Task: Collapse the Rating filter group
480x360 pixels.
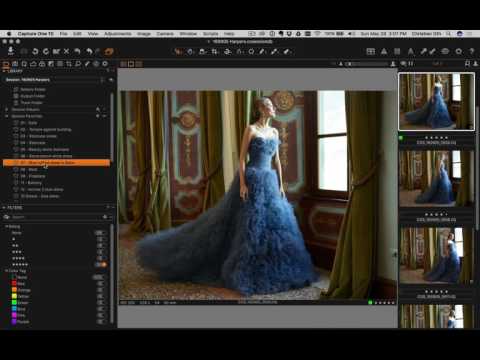Action: pyautogui.click(x=6, y=226)
